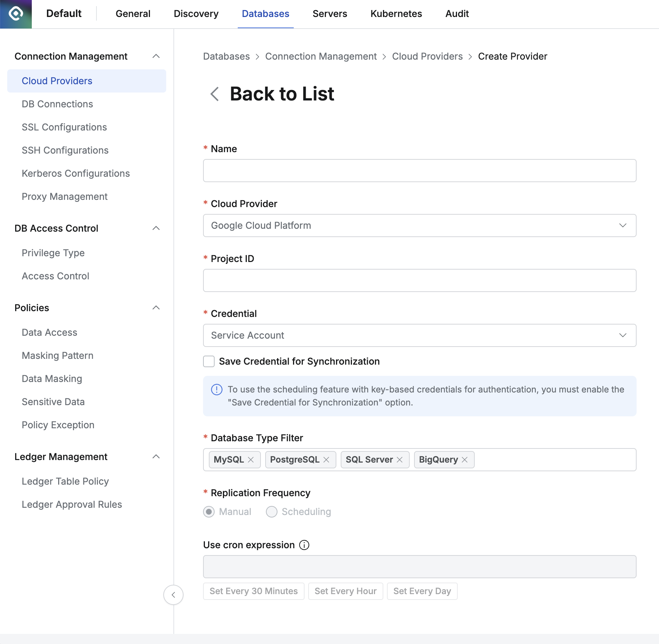Click the back arrow next to Back to List
This screenshot has width=659, height=644.
pyautogui.click(x=214, y=94)
